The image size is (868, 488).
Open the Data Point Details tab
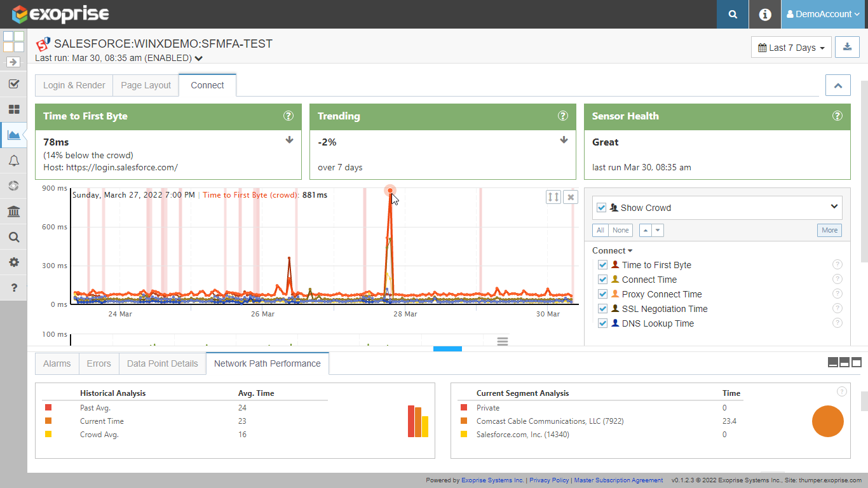tap(163, 363)
